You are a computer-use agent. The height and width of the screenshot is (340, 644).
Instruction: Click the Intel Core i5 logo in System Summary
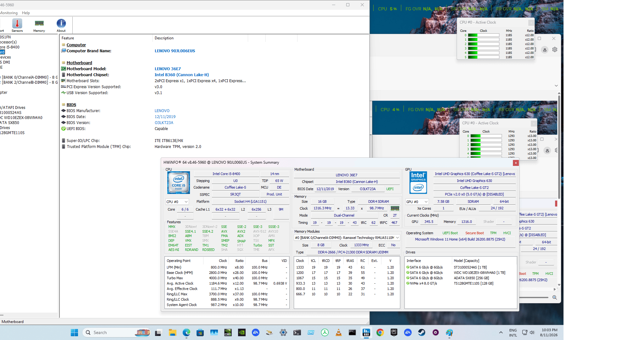[x=178, y=183]
